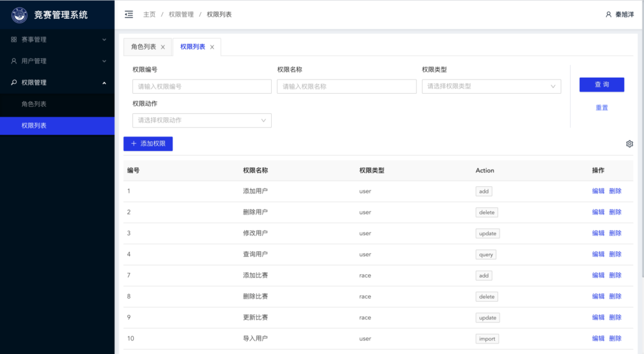Select 角色列表 in the sidebar submenu
The image size is (644, 354).
pos(34,104)
